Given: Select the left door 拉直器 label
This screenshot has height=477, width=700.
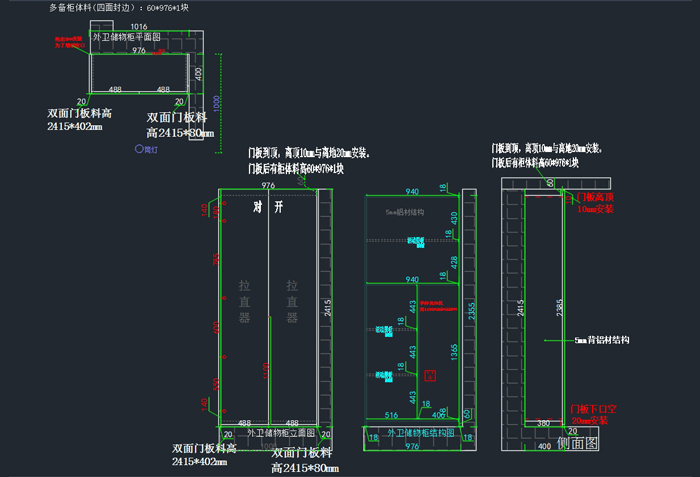Looking at the screenshot, I should (x=244, y=300).
